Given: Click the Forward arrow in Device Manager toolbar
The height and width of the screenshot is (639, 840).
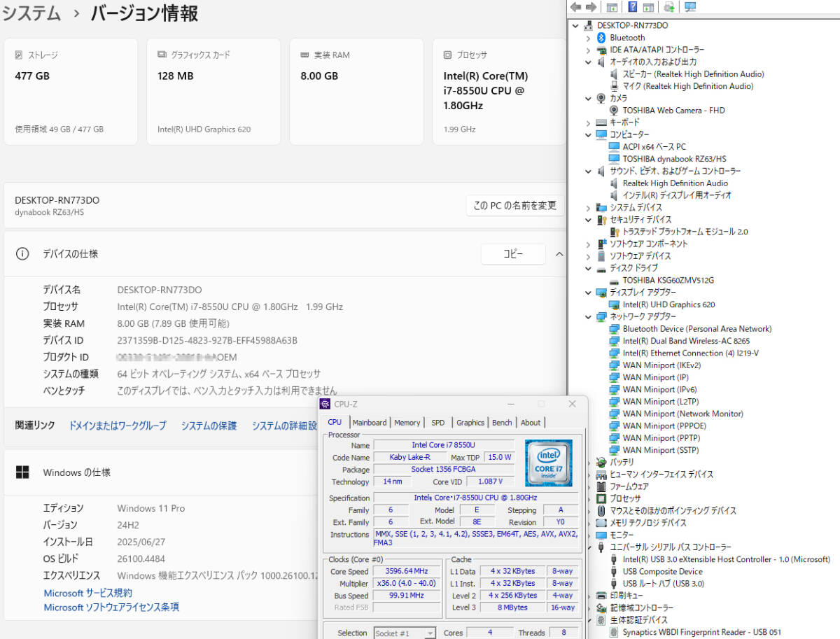Looking at the screenshot, I should click(591, 7).
